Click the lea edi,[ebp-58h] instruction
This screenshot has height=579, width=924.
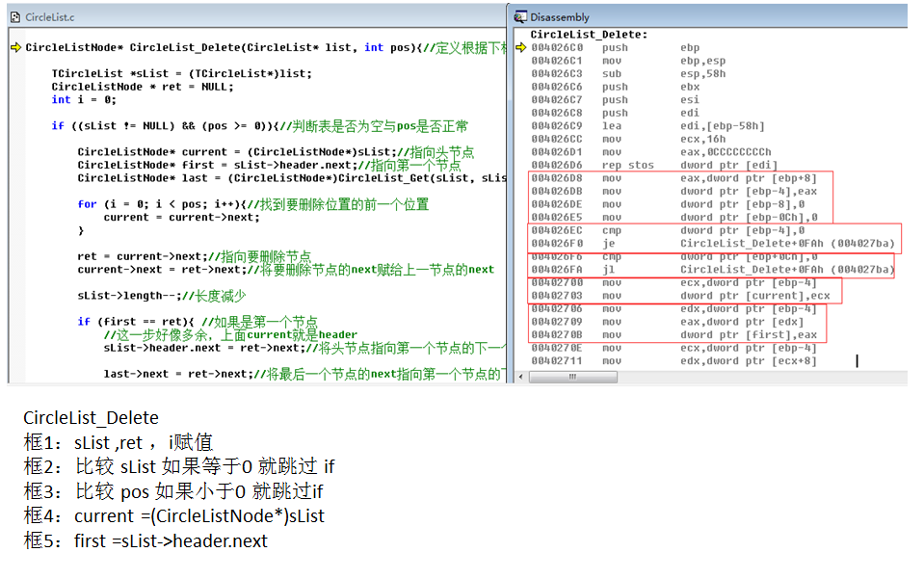click(x=647, y=126)
